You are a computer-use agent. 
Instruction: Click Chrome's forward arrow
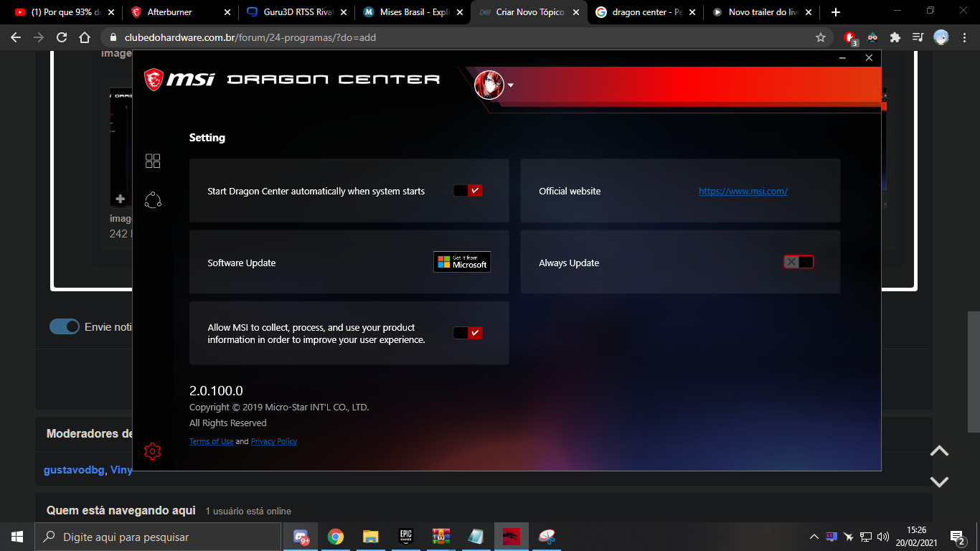(x=39, y=37)
